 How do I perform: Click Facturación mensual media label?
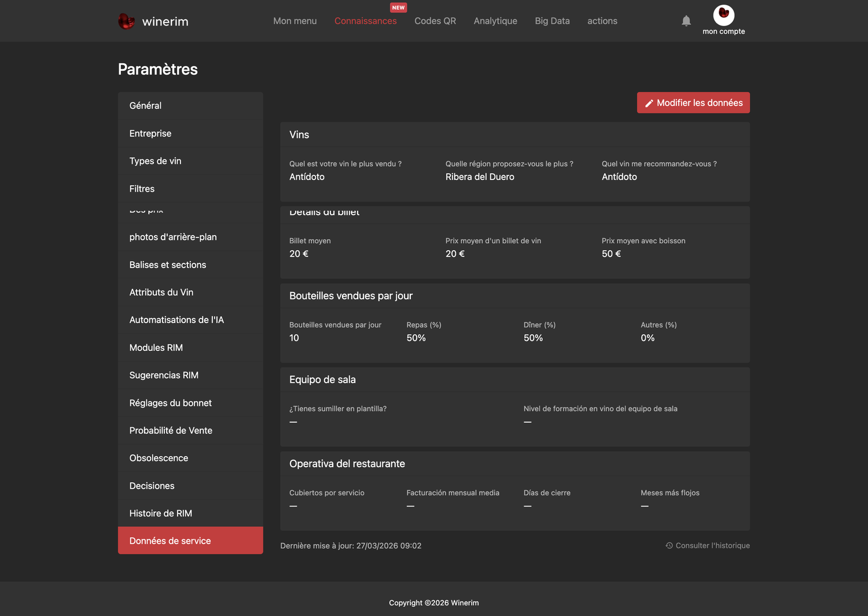pyautogui.click(x=453, y=493)
